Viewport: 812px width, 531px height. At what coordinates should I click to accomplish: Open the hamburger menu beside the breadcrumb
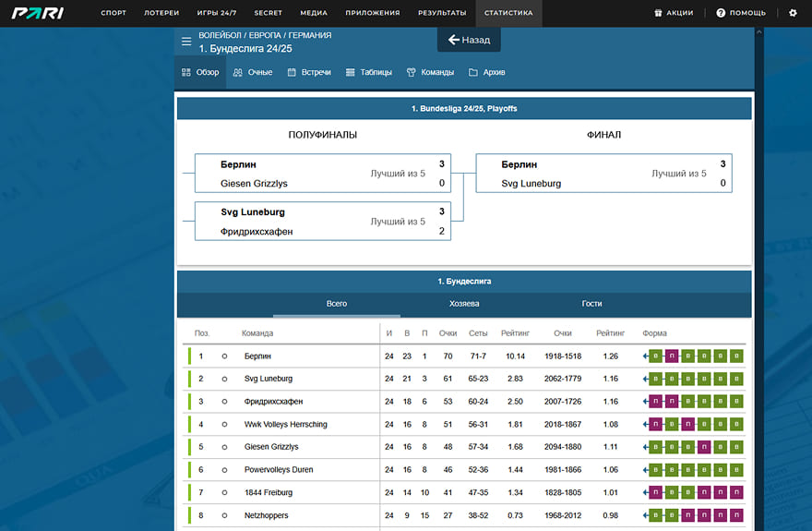point(186,42)
